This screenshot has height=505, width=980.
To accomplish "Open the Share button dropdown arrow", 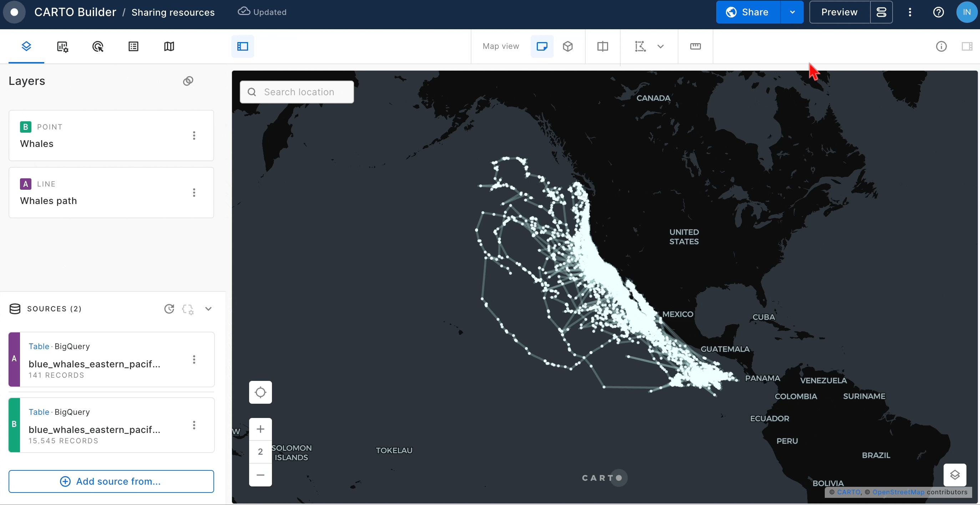I will [792, 12].
